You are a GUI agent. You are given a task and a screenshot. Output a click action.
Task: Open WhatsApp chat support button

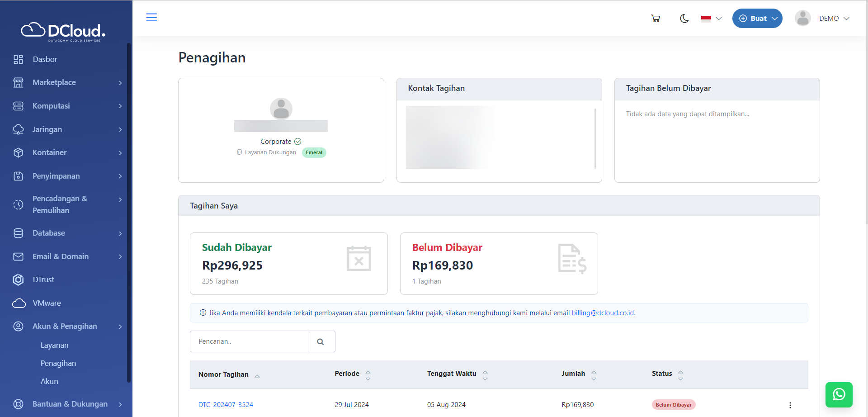pyautogui.click(x=839, y=394)
